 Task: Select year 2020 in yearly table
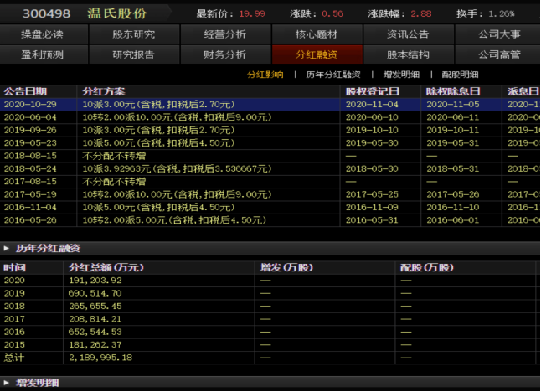[14, 281]
